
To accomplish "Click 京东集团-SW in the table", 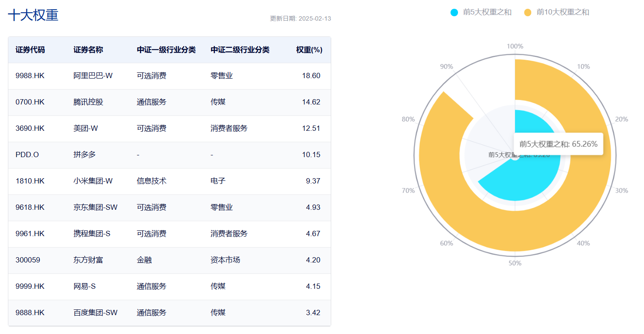I will (x=95, y=207).
